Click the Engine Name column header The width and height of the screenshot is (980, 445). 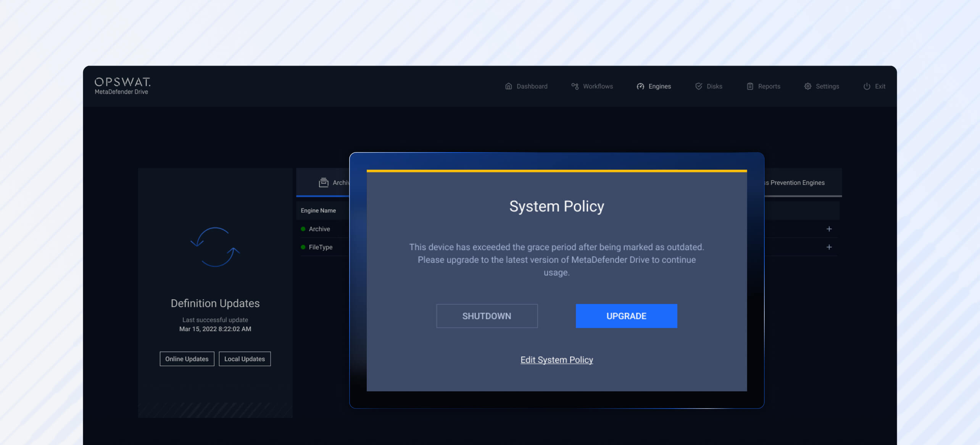tap(318, 210)
